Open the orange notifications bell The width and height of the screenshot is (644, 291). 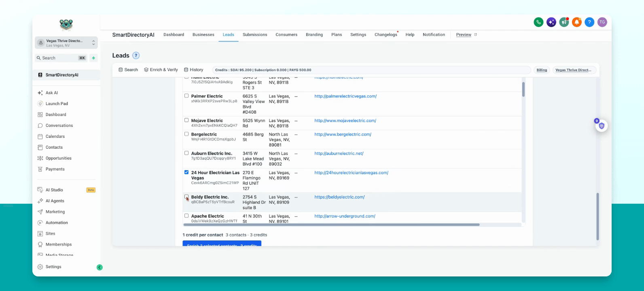(x=577, y=22)
